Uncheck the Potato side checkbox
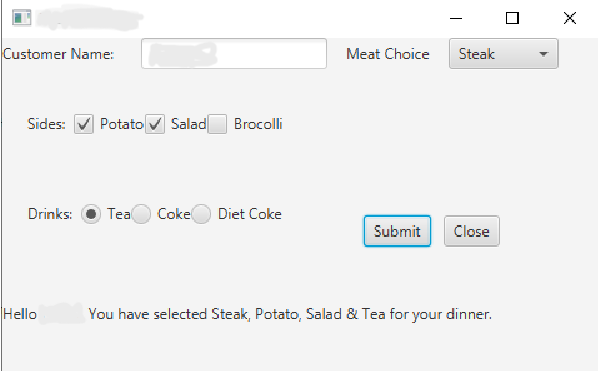598x371 pixels. coord(84,124)
